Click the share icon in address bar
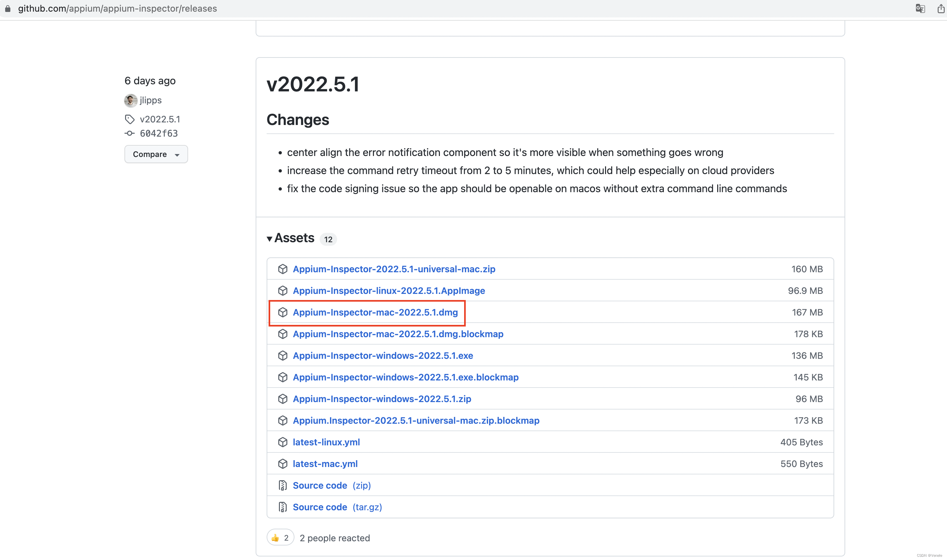Screen dimensions: 947x560 (x=941, y=8)
